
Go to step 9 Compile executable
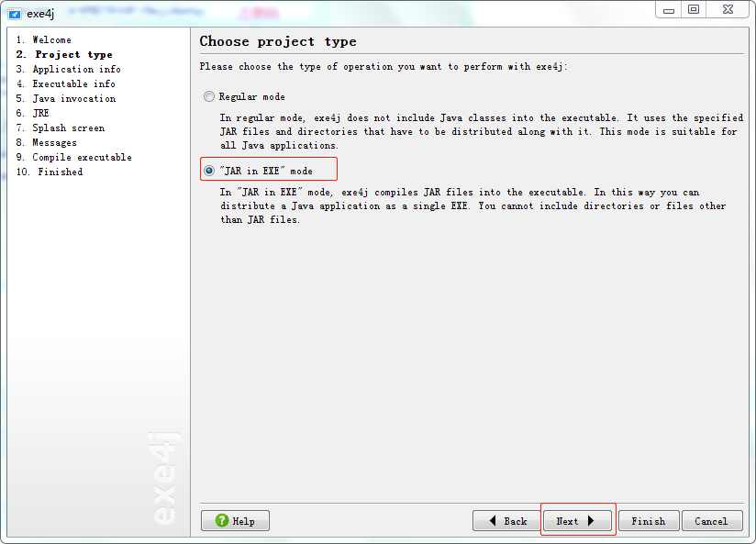coord(73,157)
